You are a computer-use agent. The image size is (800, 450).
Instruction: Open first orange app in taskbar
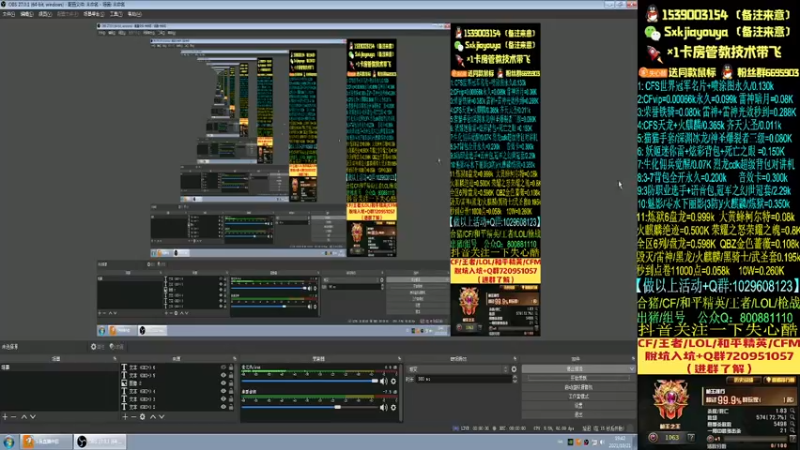pyautogui.click(x=46, y=441)
